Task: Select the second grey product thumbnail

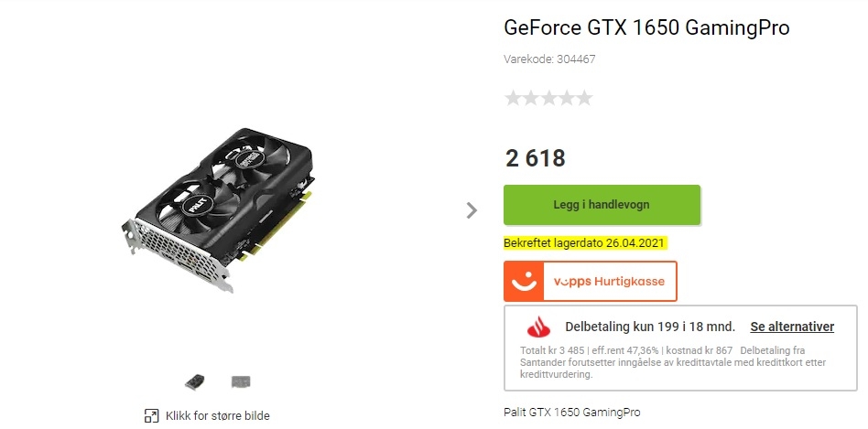Action: click(x=241, y=381)
